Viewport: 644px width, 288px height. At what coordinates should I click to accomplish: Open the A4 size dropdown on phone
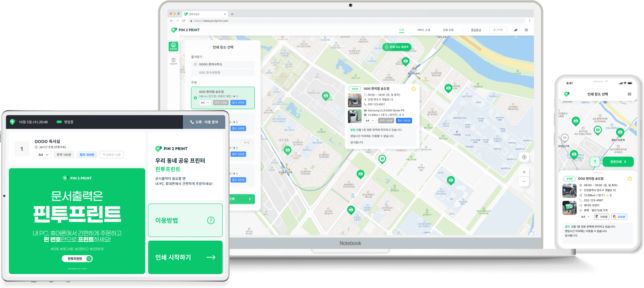[x=585, y=217]
